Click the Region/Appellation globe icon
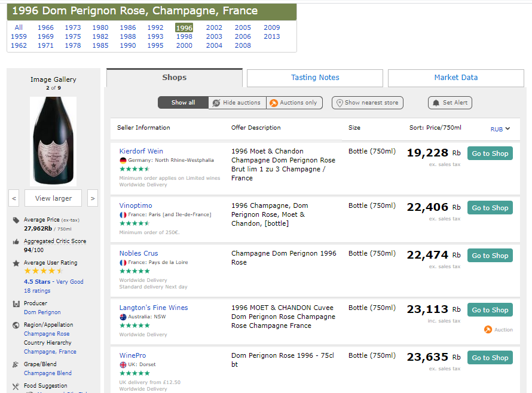Screen dimensions: 532x393 16,325
